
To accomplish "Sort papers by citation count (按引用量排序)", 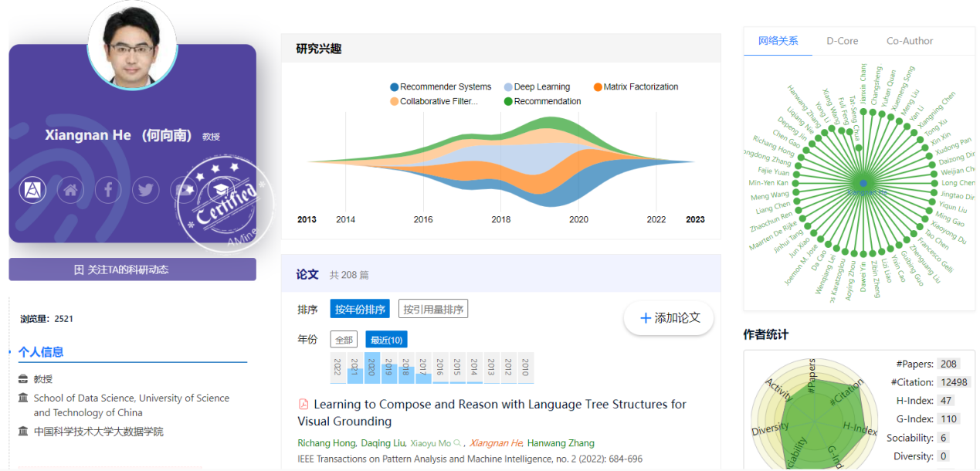I will (x=433, y=310).
